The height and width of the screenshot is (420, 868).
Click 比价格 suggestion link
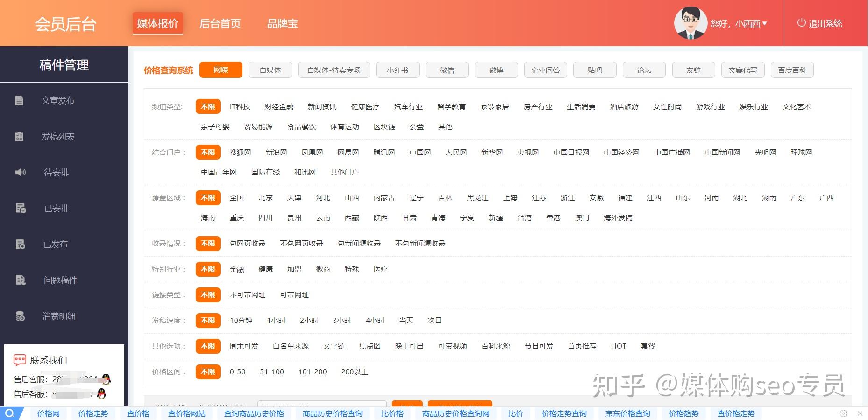click(x=392, y=413)
